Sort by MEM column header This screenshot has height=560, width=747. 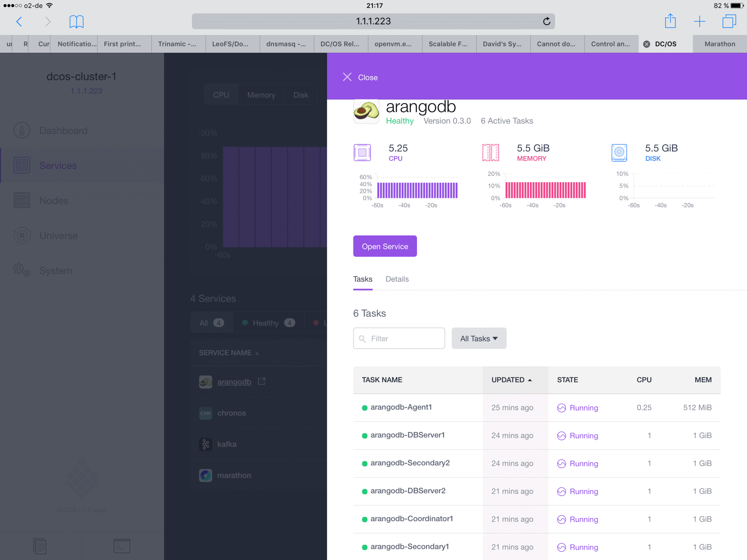click(x=703, y=380)
